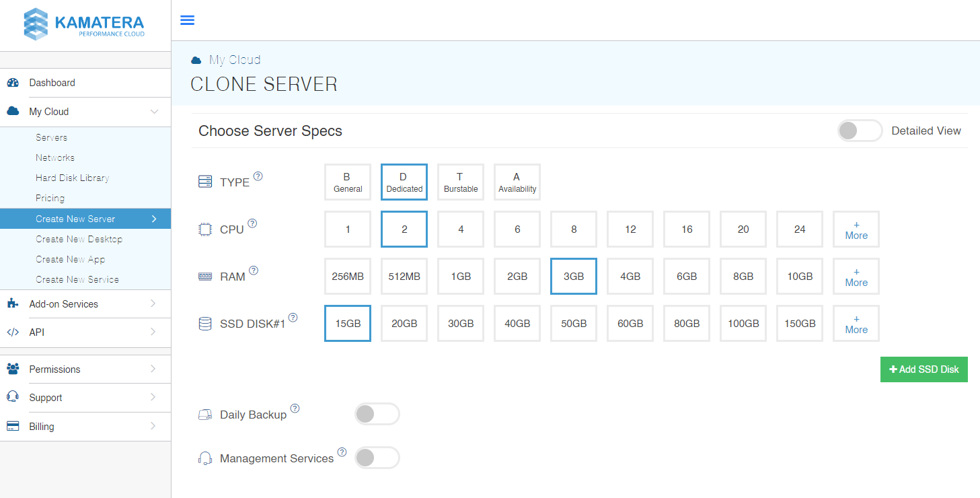Open the RAM help tooltip icon

click(x=254, y=271)
